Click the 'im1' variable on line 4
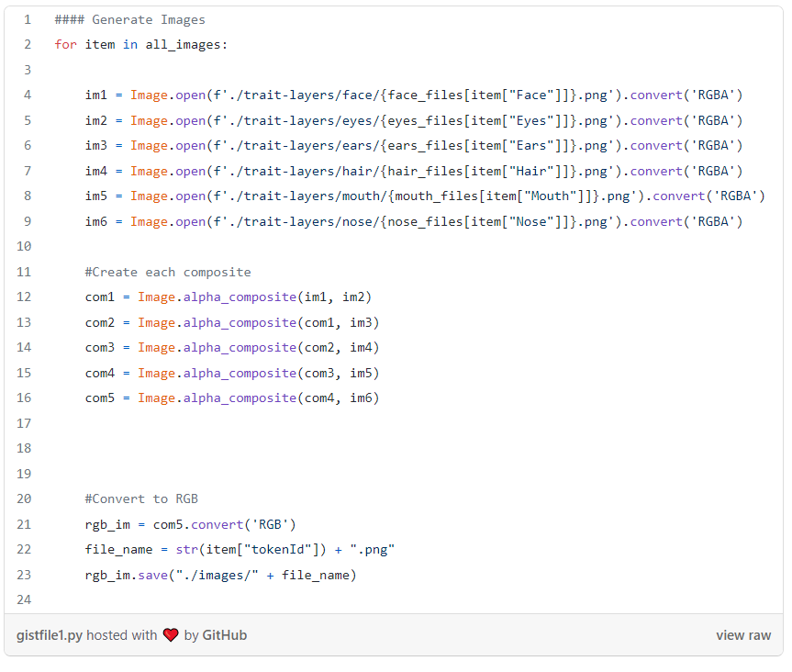This screenshot has width=792, height=672. (96, 95)
